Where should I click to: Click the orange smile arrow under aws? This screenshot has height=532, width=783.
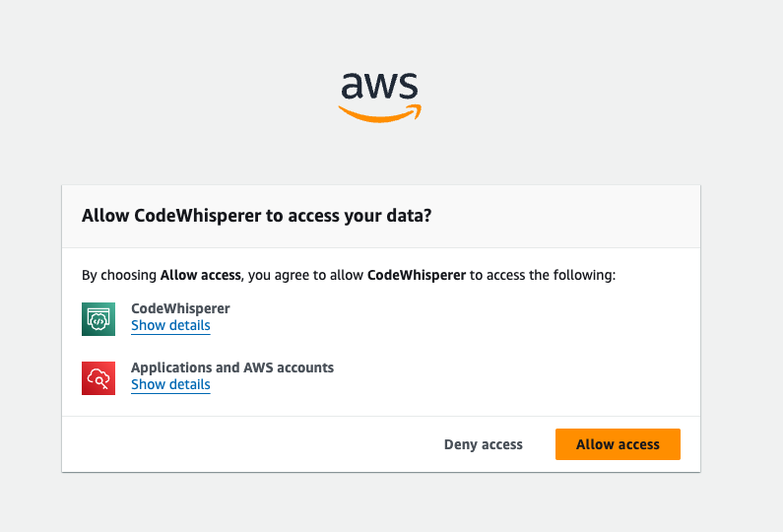[x=379, y=113]
